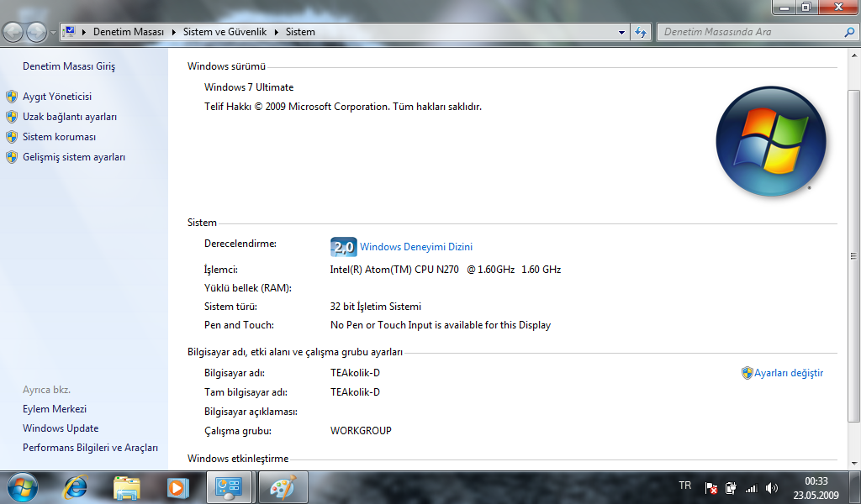Expand the root arrow before Denetim Masası
The width and height of the screenshot is (861, 504).
coord(84,33)
